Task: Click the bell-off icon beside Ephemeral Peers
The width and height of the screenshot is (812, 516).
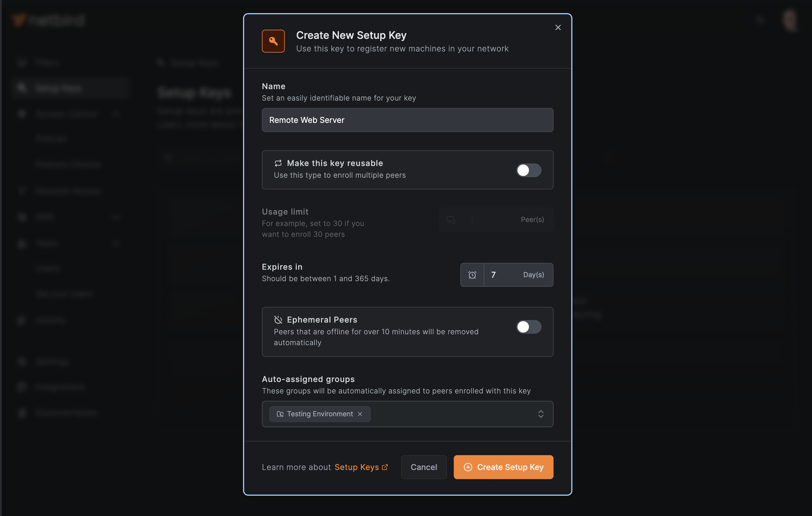Action: 278,319
